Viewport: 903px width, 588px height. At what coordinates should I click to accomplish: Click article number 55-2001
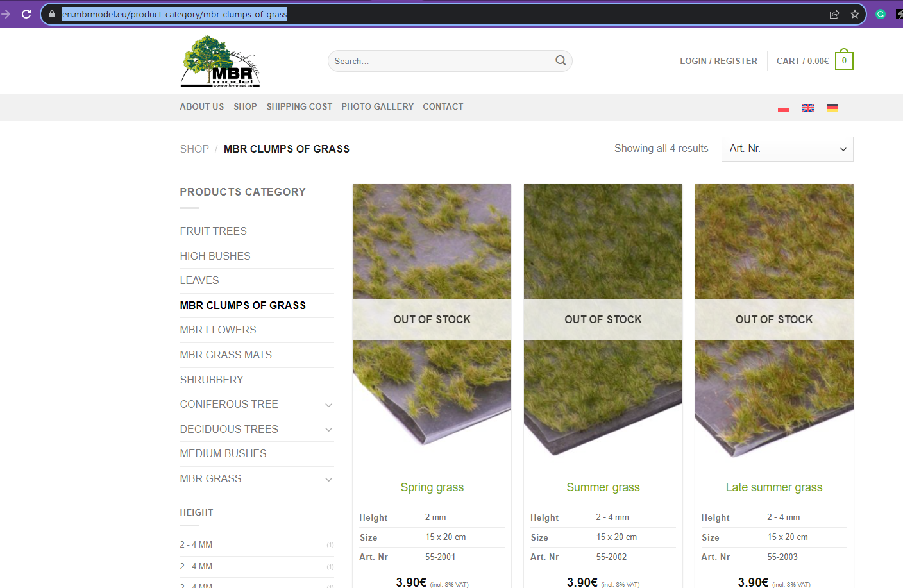click(441, 557)
